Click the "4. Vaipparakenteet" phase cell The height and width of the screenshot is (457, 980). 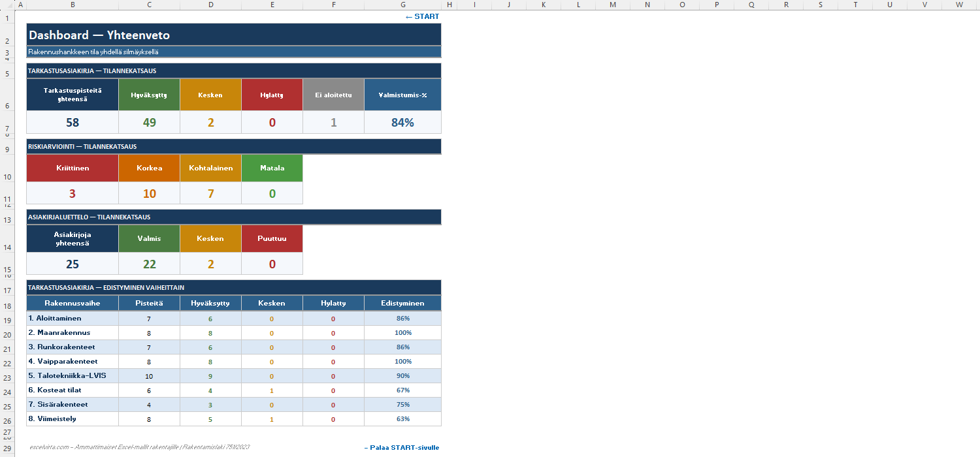point(73,362)
